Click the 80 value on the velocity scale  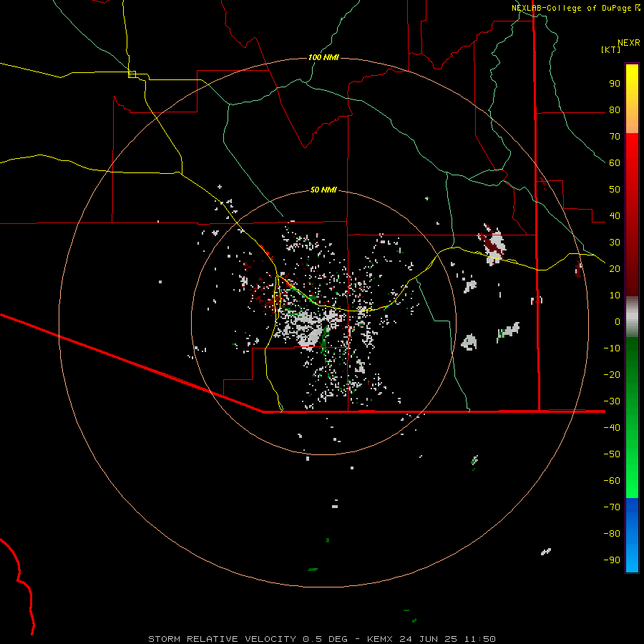point(615,110)
